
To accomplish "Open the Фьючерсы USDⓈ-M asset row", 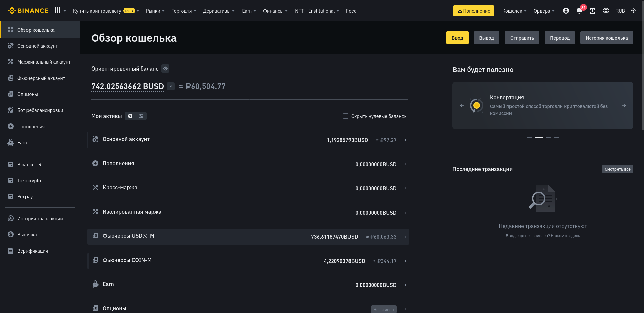I will pos(248,236).
